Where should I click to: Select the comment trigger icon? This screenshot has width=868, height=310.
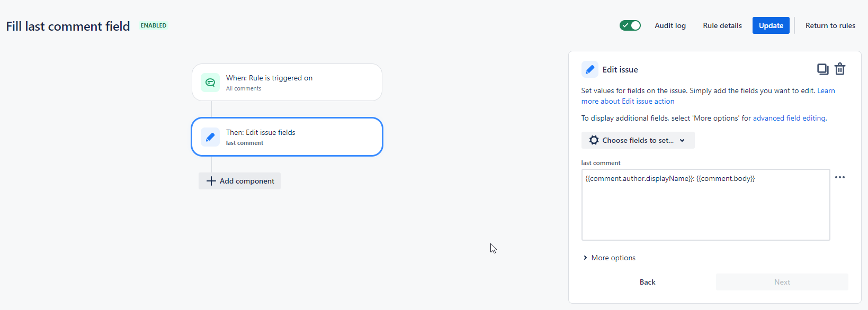pyautogui.click(x=210, y=83)
